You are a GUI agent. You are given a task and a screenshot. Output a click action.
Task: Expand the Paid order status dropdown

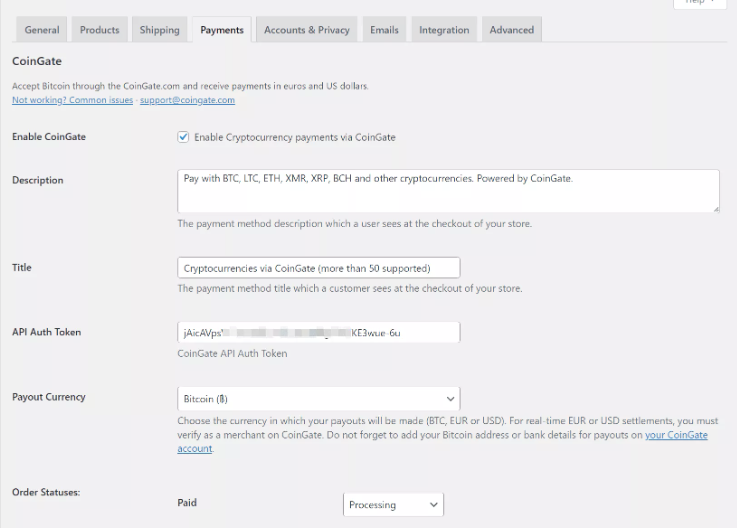[393, 504]
